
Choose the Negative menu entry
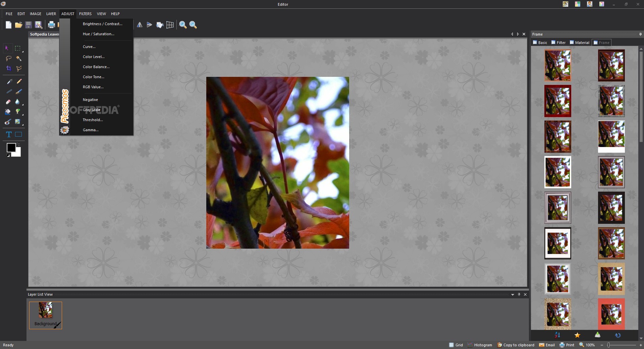pyautogui.click(x=102, y=100)
